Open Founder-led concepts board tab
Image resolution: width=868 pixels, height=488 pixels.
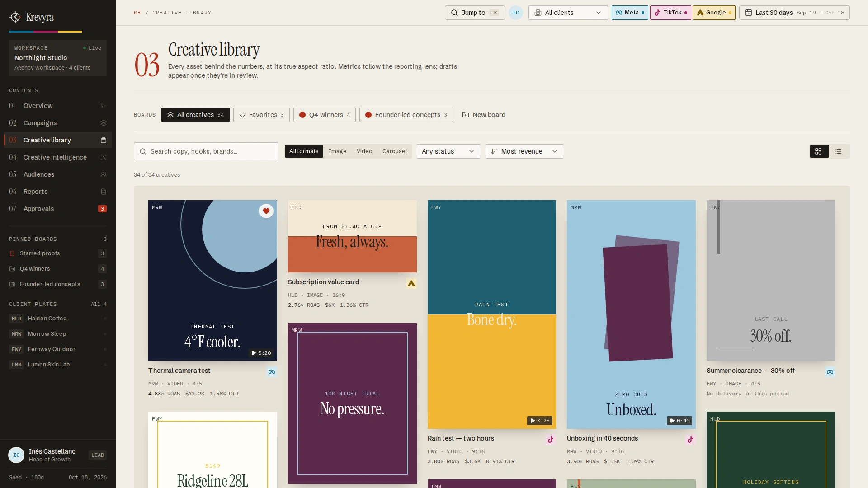tap(406, 115)
